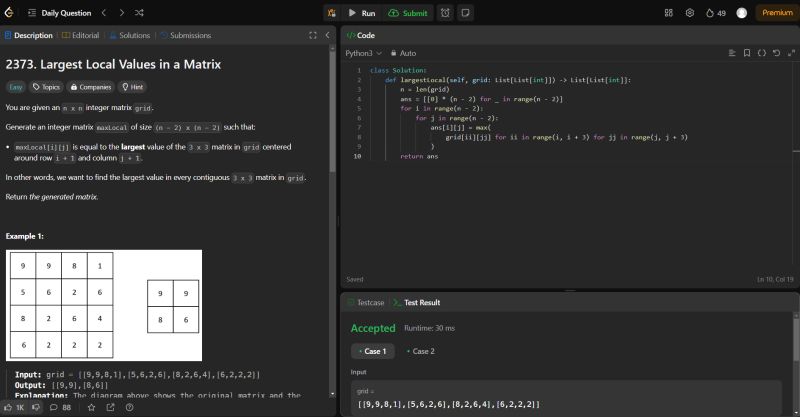Select the Case 2 test tab
Viewport: 800px width, 417px height.
(423, 351)
